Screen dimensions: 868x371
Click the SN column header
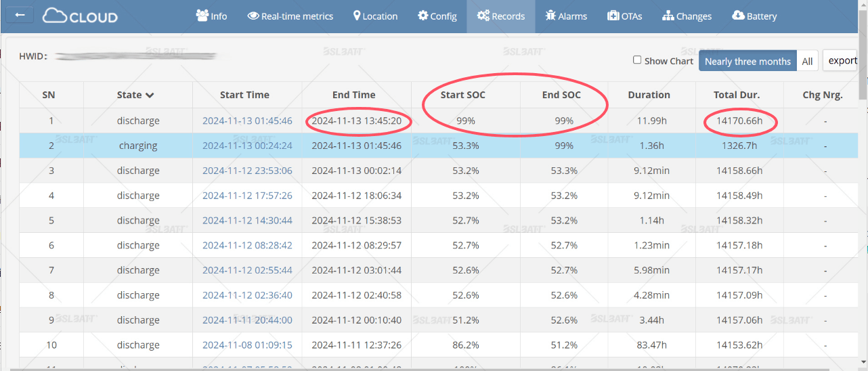(49, 95)
